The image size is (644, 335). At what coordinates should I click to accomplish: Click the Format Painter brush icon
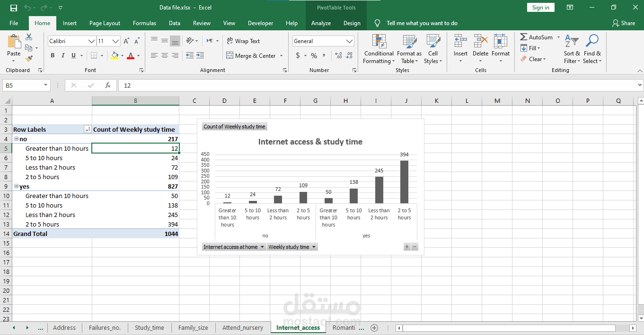(x=29, y=59)
